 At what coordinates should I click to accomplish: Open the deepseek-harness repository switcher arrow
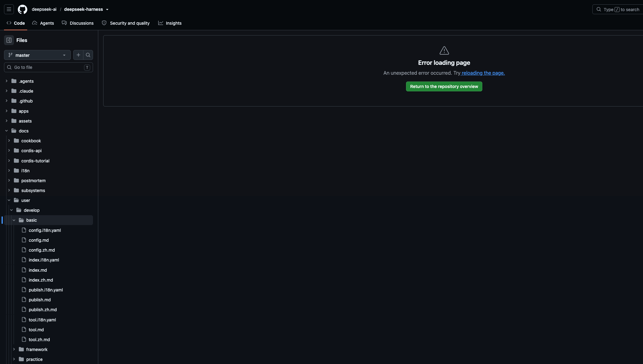pos(107,10)
